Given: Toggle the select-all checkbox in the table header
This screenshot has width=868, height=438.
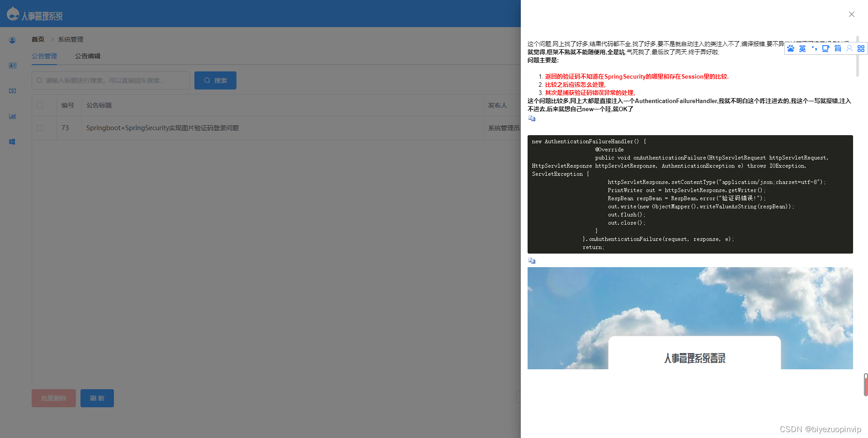Looking at the screenshot, I should [39, 105].
